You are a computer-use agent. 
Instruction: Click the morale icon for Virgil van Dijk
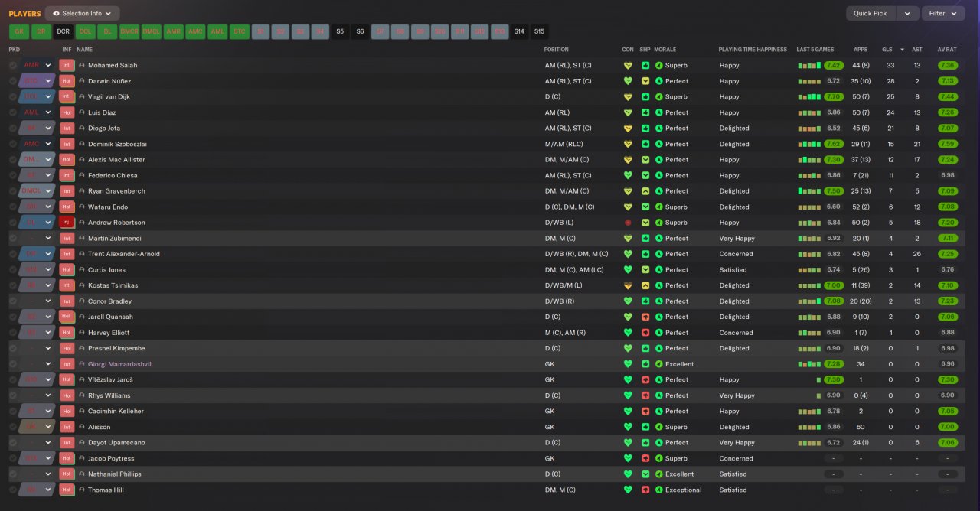pos(659,97)
